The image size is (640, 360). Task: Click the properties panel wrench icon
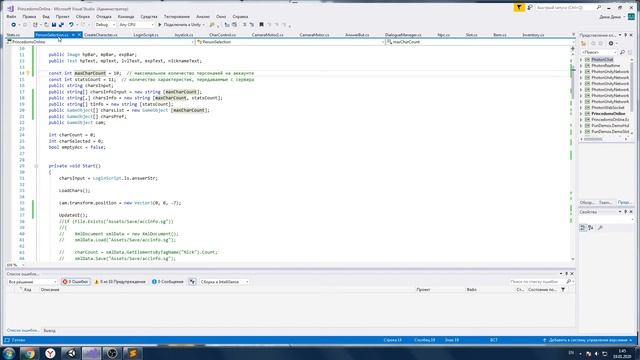[x=600, y=228]
